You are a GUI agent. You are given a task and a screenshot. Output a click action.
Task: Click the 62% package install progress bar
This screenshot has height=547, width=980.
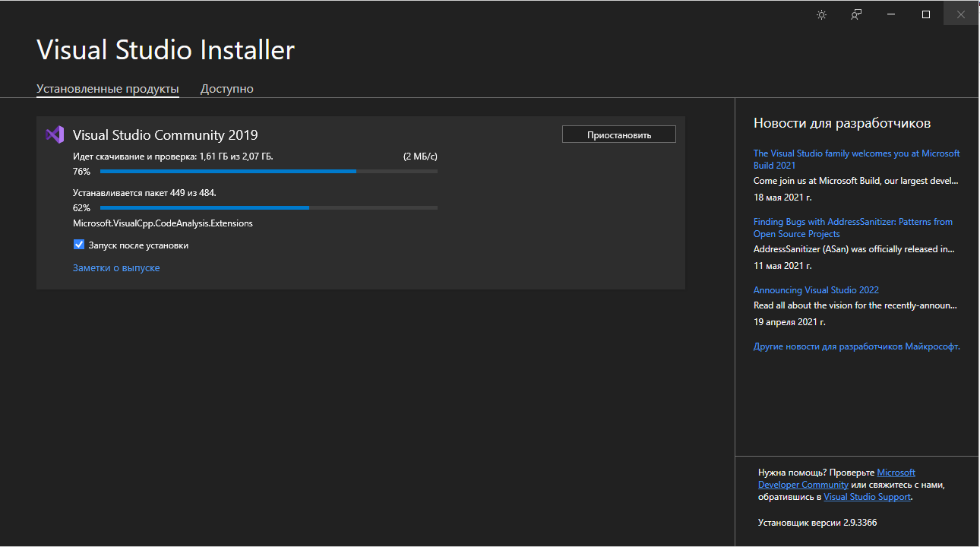point(269,207)
